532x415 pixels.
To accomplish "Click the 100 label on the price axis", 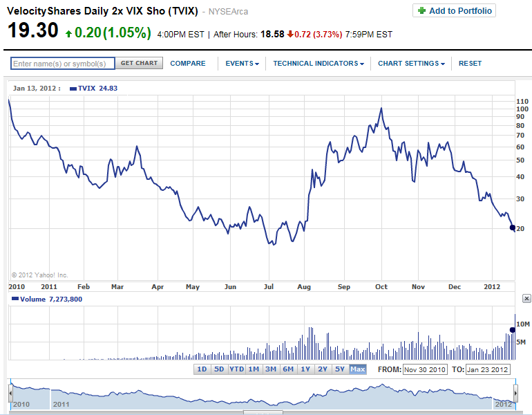I will tap(522, 109).
